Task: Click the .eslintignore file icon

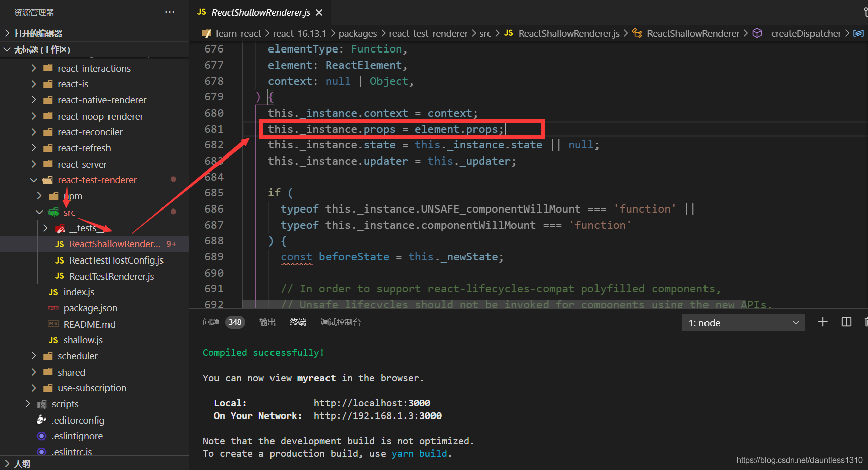Action: click(x=42, y=436)
